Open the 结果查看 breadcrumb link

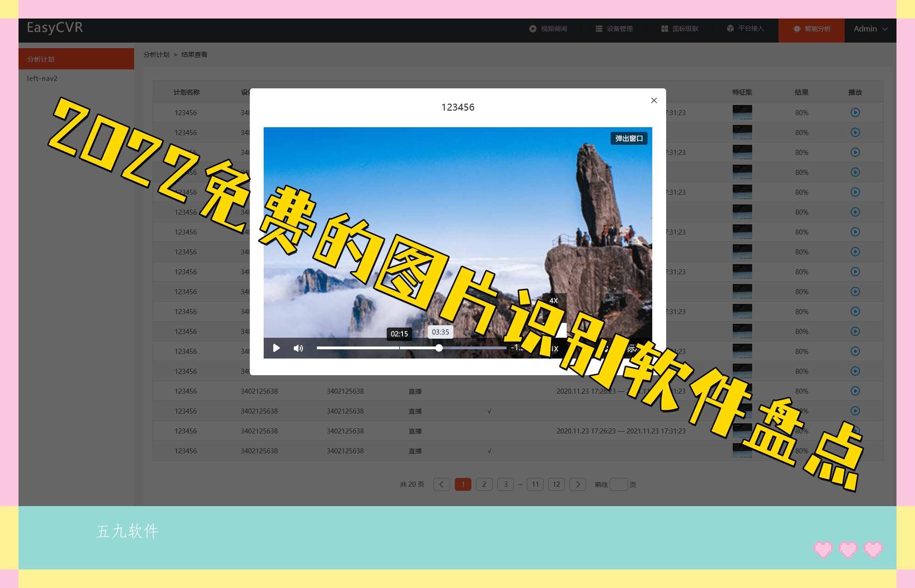[x=194, y=54]
